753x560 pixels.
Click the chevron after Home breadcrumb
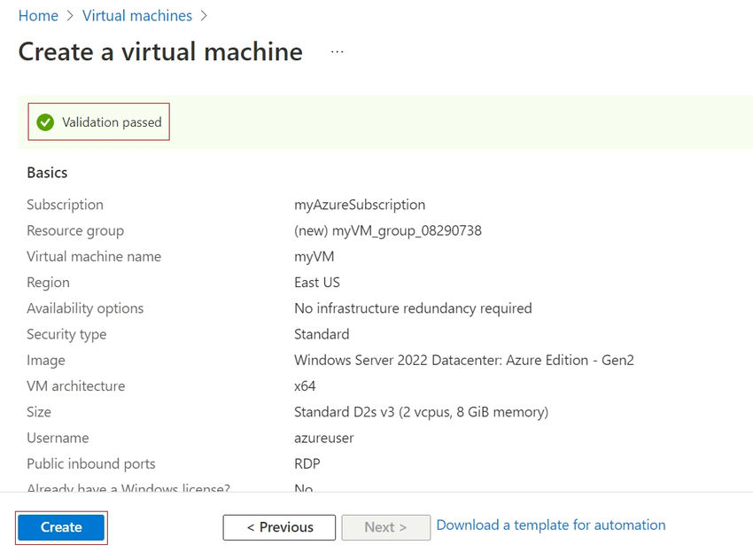[67, 15]
